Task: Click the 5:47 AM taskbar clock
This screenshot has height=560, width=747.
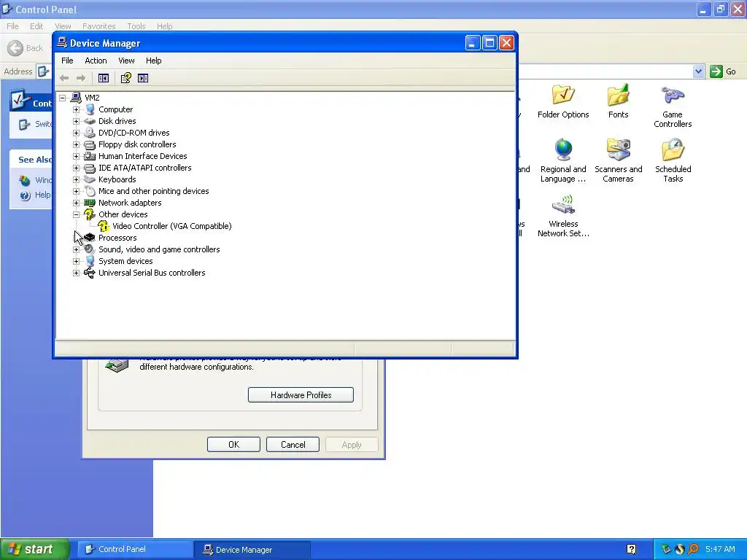Action: [720, 549]
